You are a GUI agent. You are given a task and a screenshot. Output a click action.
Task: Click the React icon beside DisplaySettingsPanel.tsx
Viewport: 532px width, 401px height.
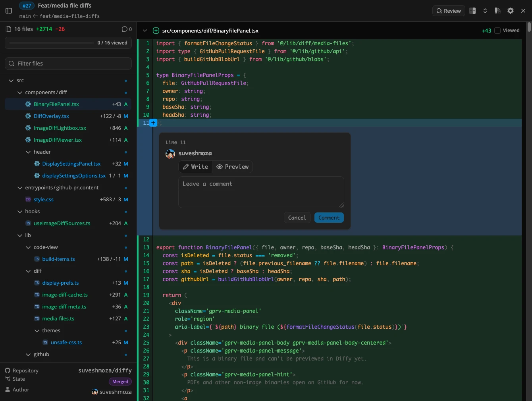click(x=37, y=164)
